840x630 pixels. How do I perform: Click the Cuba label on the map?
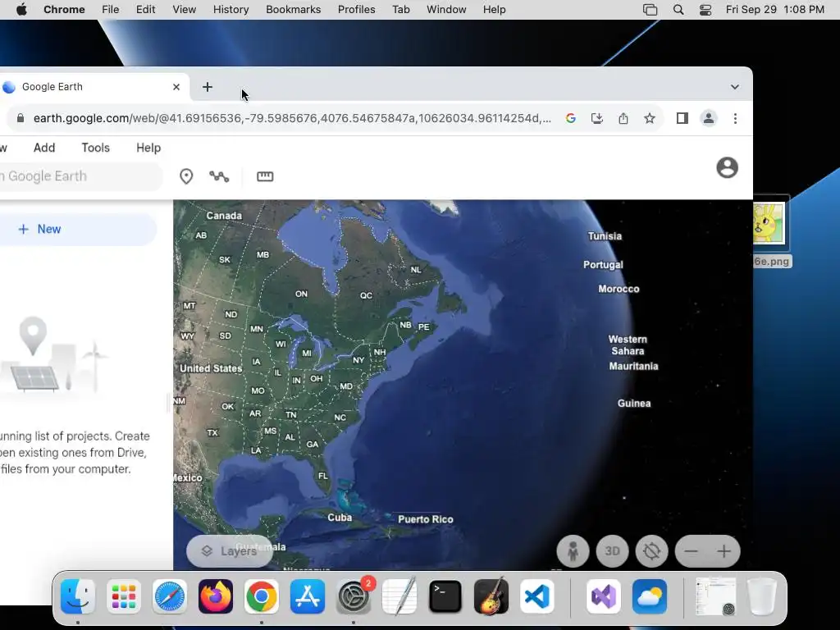point(340,518)
